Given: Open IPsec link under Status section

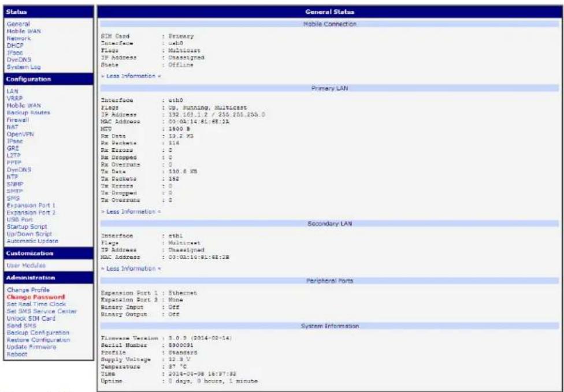Looking at the screenshot, I should point(15,53).
